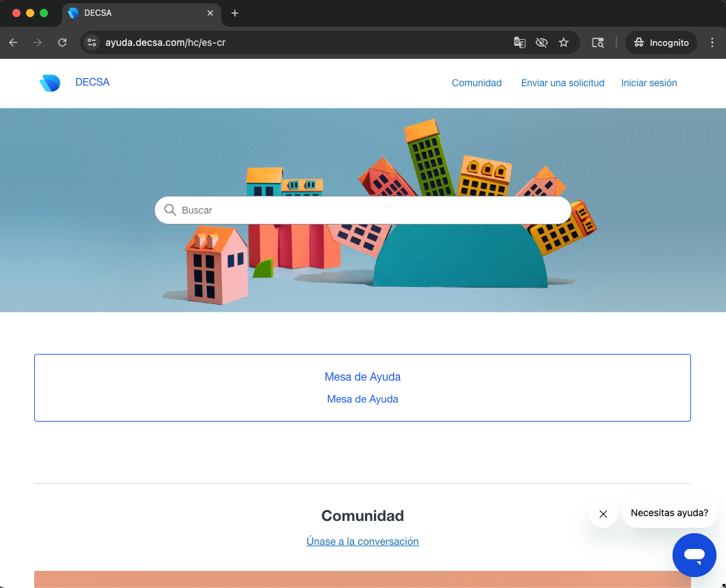The image size is (726, 588).
Task: Bookmark this page with the star
Action: coord(564,42)
